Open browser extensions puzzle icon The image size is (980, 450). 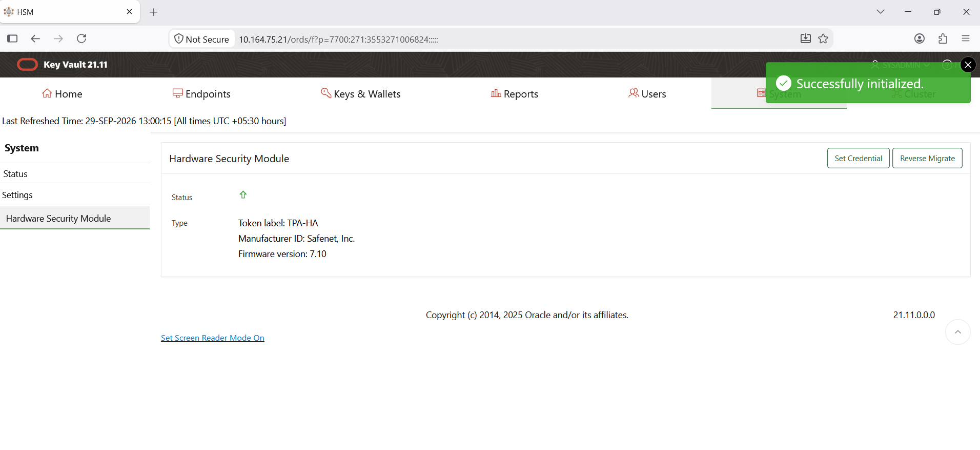click(x=943, y=38)
